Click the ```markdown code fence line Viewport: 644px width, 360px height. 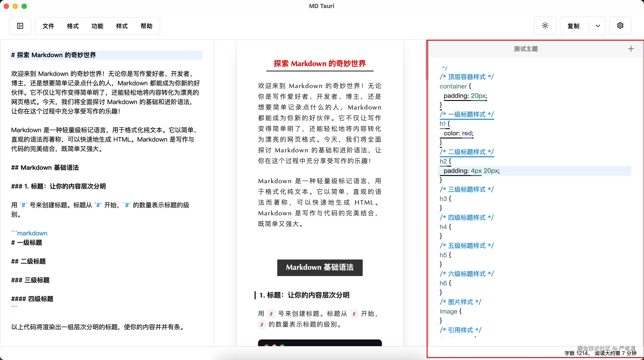tap(30, 233)
